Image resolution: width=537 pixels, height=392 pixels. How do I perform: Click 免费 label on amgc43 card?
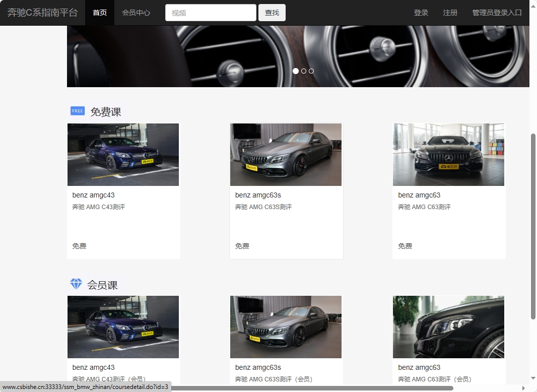[x=79, y=246]
